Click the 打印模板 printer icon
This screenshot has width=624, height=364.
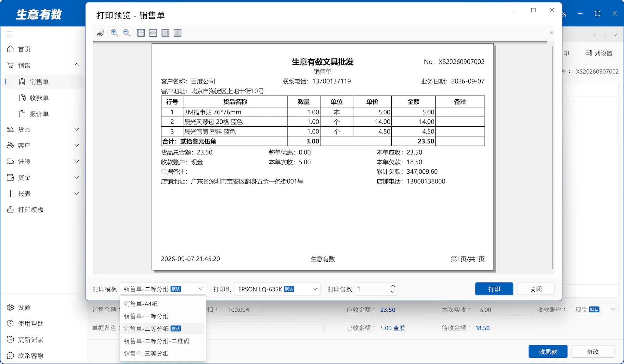click(x=10, y=210)
